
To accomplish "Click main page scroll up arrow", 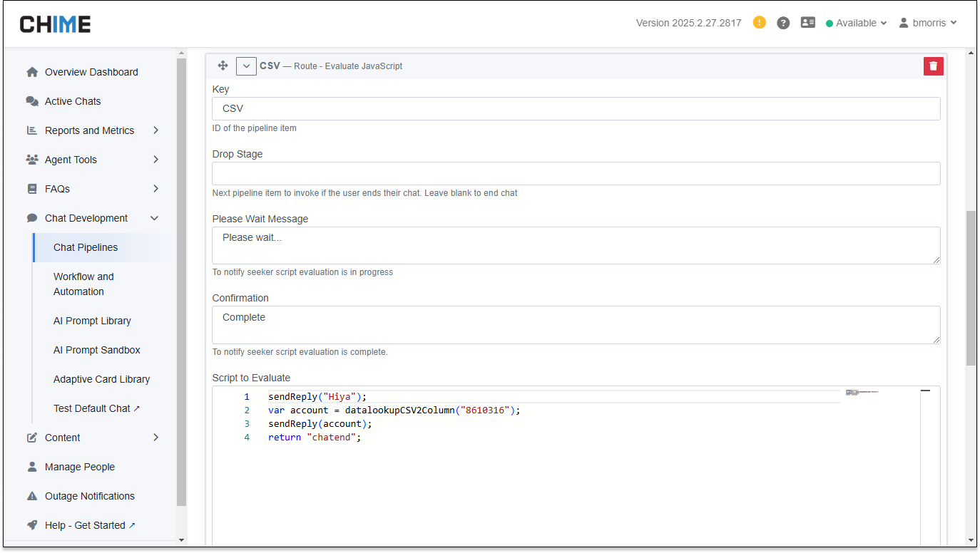I will click(971, 53).
